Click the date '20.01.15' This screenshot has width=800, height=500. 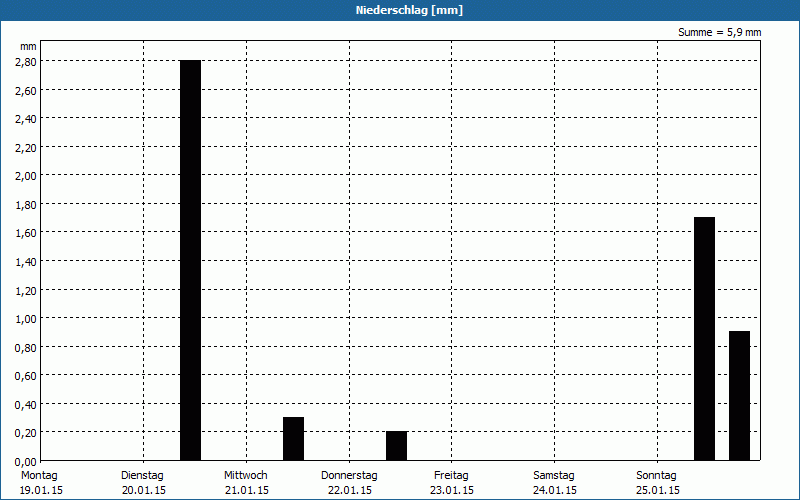click(144, 491)
